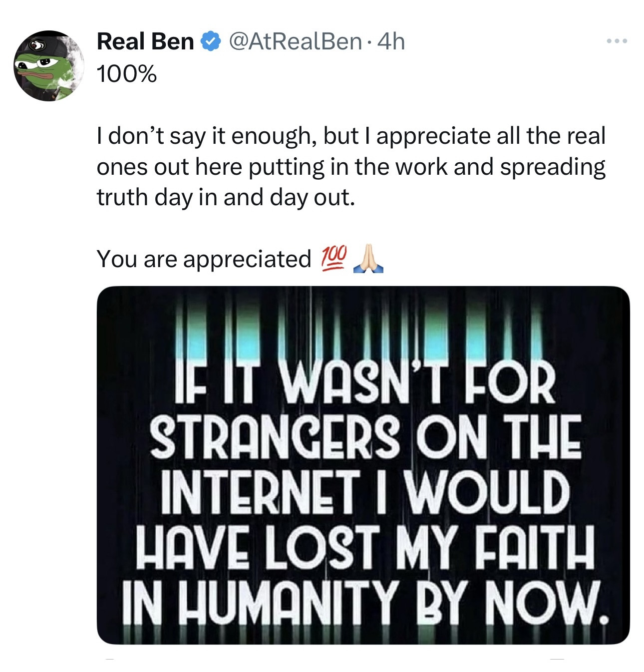
Task: Click the "100%" text line
Action: [127, 74]
